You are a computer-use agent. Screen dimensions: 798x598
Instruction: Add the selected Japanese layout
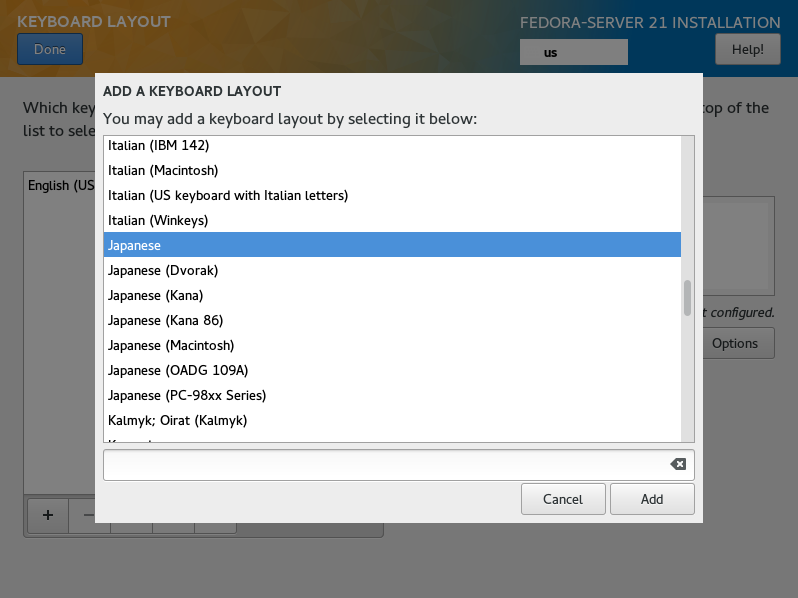pos(652,499)
